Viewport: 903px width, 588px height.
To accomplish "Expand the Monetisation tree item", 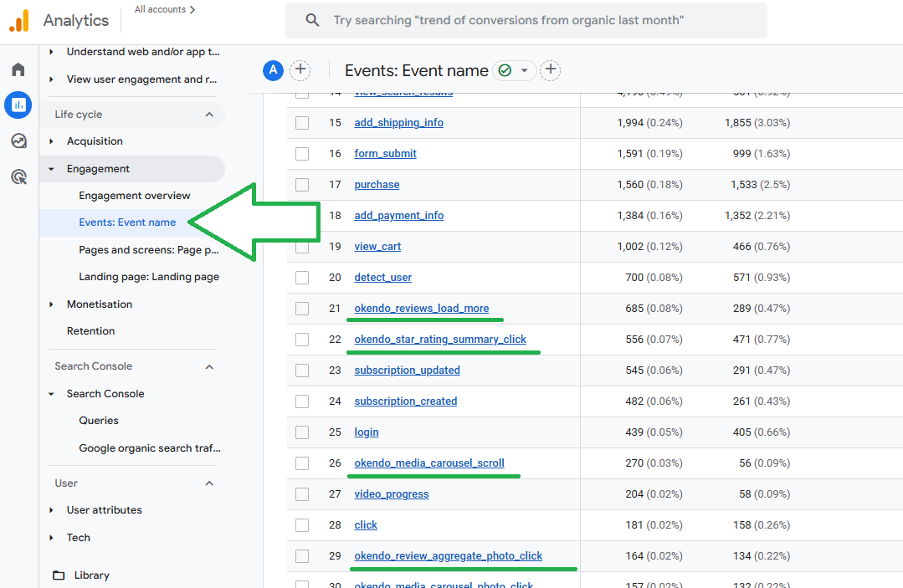I will (x=51, y=304).
